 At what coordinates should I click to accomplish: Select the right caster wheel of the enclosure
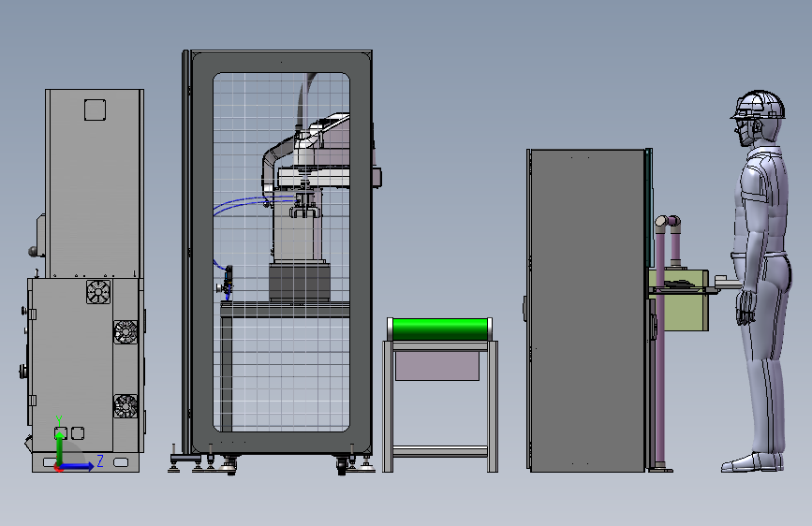(341, 465)
